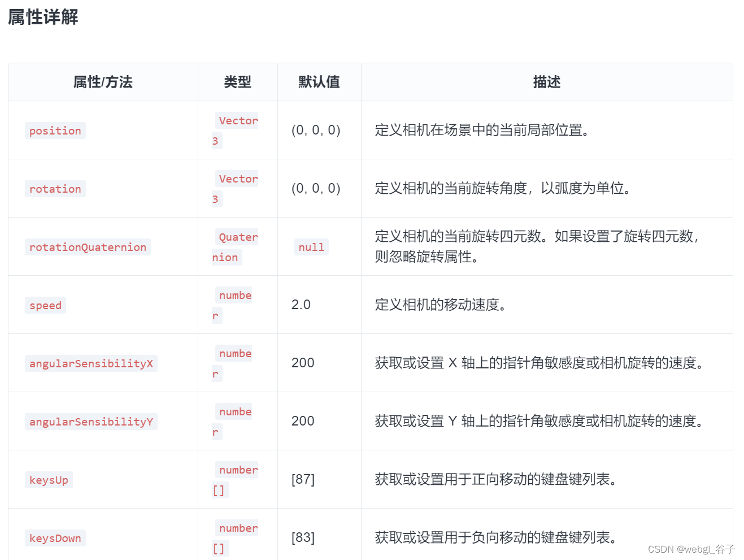The height and width of the screenshot is (560, 744).
Task: Click the X 轴上的指针角敏感度 description
Action: pos(540,363)
